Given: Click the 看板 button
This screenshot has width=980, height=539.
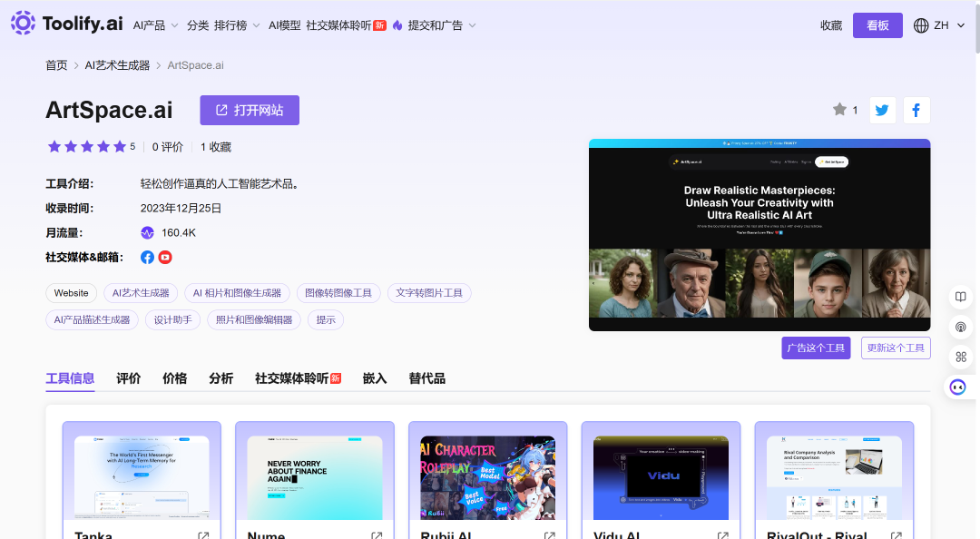Looking at the screenshot, I should 877,25.
